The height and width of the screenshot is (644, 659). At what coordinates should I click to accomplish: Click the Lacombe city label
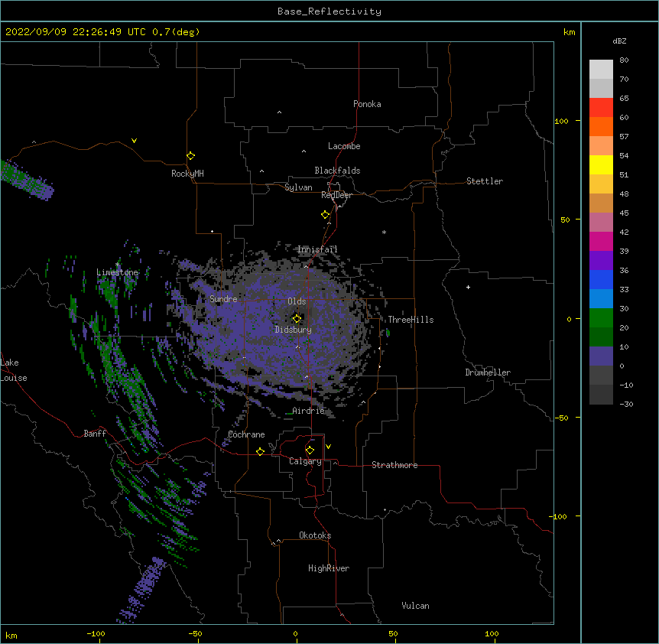344,146
